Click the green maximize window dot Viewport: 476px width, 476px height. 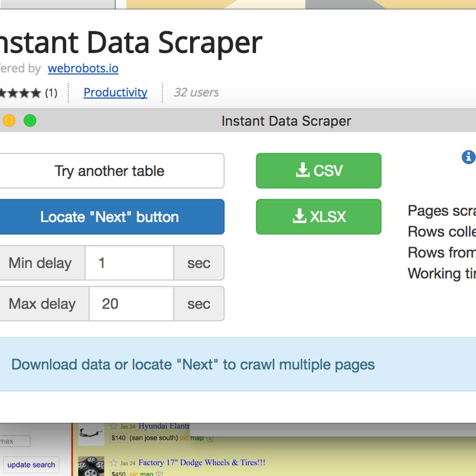[30, 121]
